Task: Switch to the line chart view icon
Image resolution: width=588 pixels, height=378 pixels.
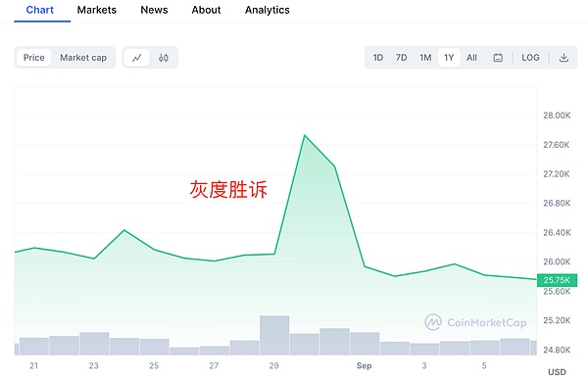Action: click(137, 58)
